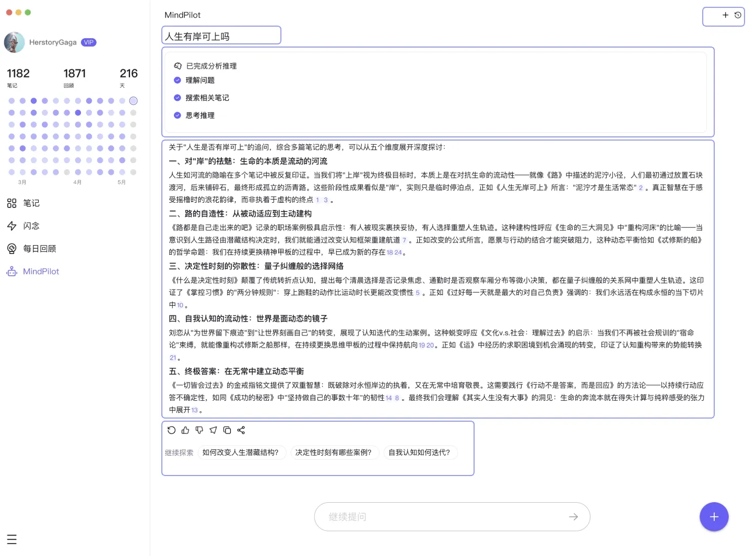This screenshot has width=756, height=556.
Task: Open 每日回顾 in the sidebar
Action: (40, 249)
